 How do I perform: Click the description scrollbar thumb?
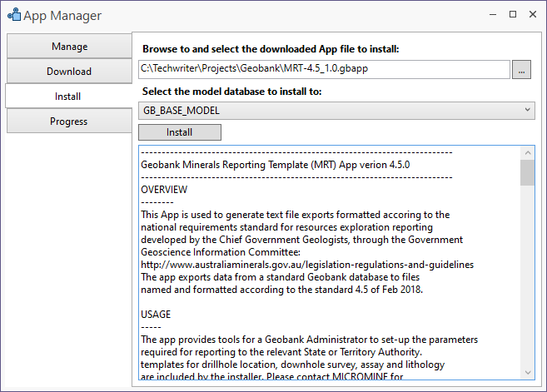pos(528,172)
